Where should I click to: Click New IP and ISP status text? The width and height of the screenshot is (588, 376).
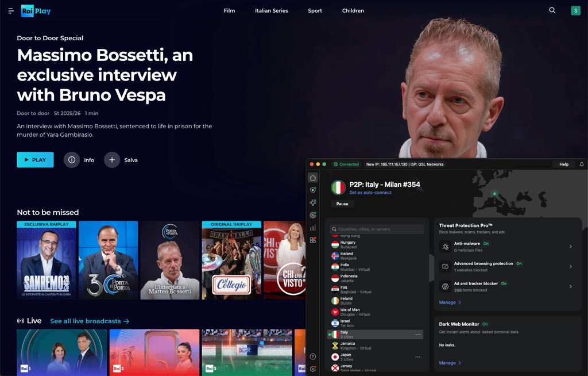pyautogui.click(x=405, y=164)
